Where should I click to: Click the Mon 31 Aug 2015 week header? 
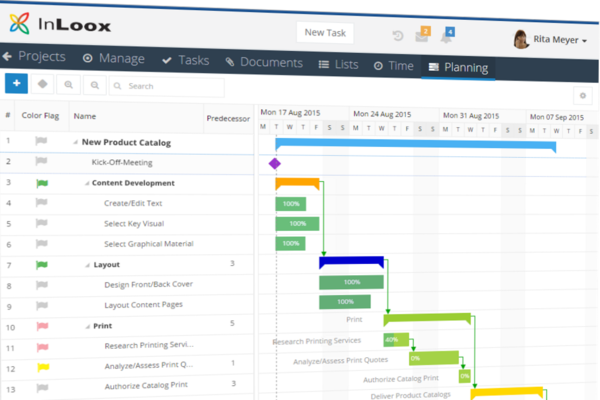click(x=471, y=116)
